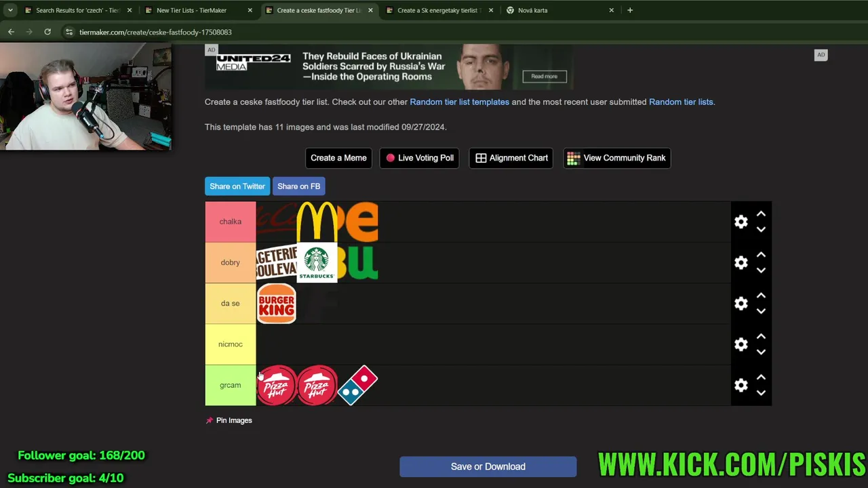The width and height of the screenshot is (868, 488).
Task: Open site information icon in address bar
Action: [69, 32]
